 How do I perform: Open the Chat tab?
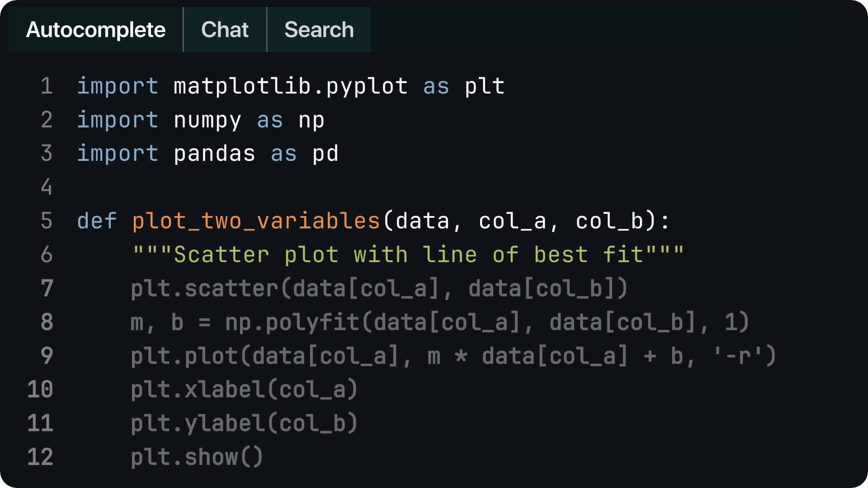tap(225, 30)
